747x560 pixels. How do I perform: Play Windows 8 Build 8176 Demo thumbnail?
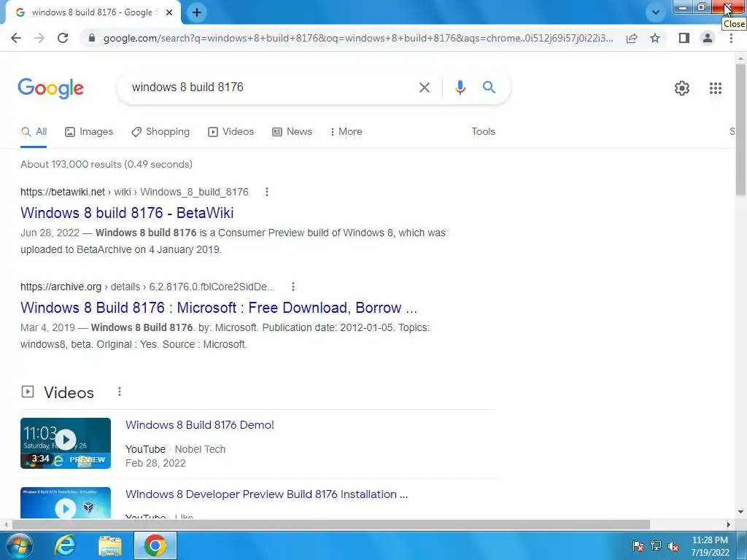coord(66,443)
